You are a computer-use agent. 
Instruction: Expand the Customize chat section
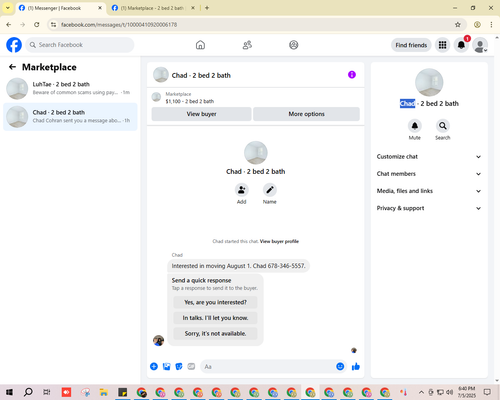(429, 157)
